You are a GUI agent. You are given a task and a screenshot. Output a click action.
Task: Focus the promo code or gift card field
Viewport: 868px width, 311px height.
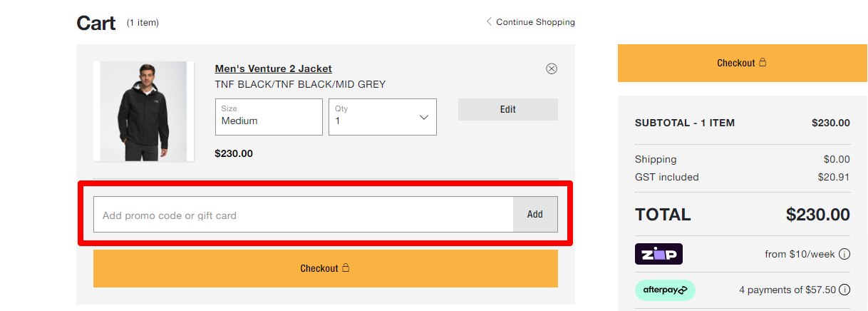point(303,215)
